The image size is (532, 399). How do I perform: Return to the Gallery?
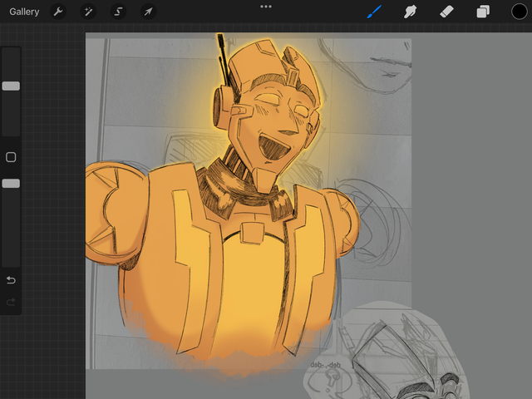click(24, 12)
